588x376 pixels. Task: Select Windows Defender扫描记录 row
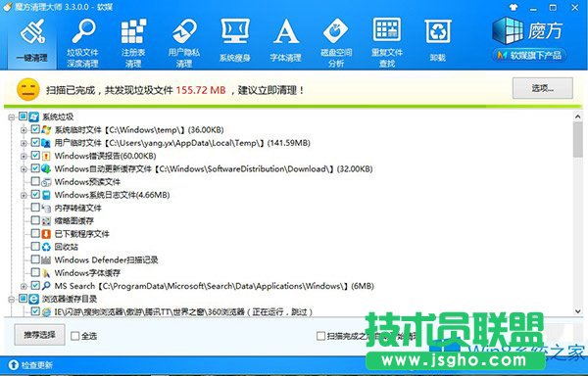point(106,259)
